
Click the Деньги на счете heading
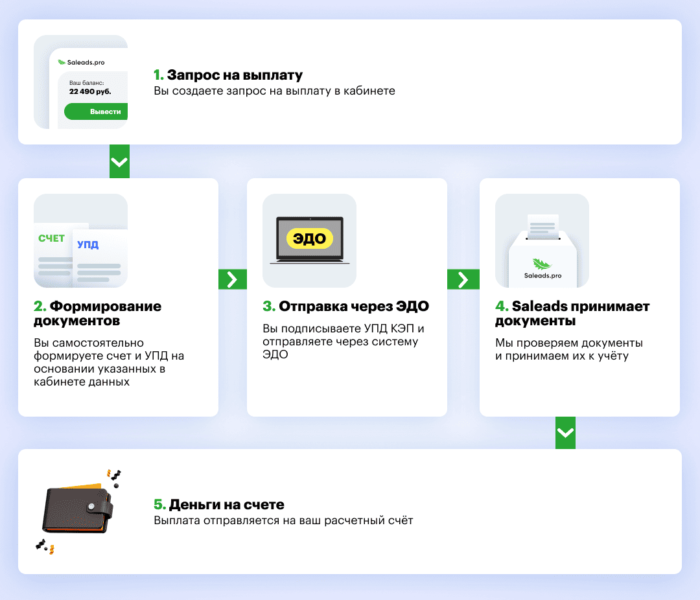tap(218, 504)
